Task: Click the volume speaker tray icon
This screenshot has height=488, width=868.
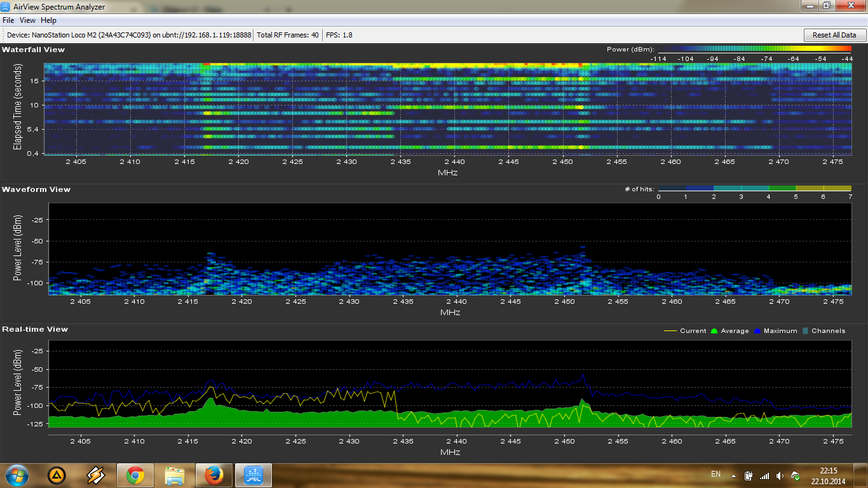Action: pyautogui.click(x=780, y=475)
